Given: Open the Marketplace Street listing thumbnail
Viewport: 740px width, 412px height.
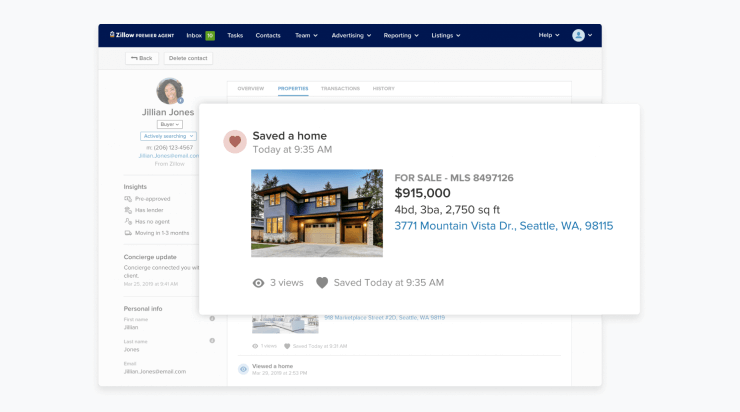Looking at the screenshot, I should [x=285, y=324].
